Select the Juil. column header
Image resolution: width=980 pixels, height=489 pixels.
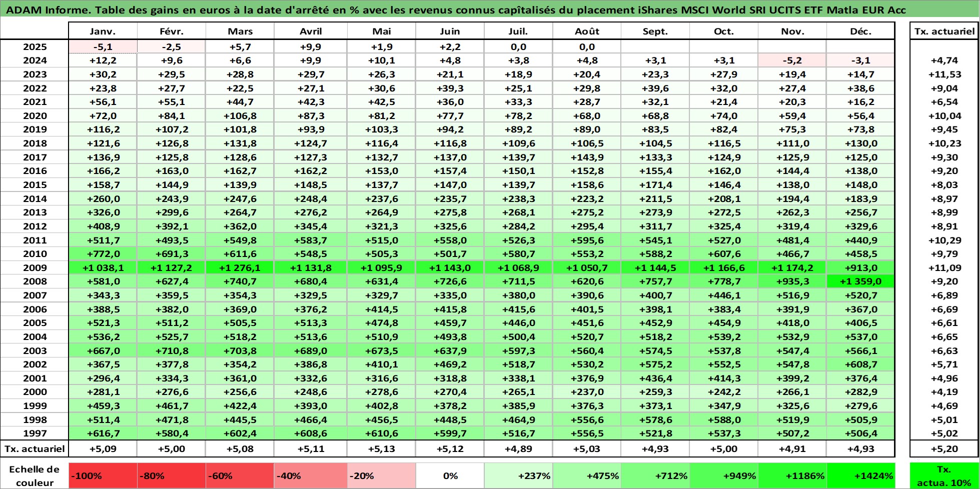click(x=518, y=31)
